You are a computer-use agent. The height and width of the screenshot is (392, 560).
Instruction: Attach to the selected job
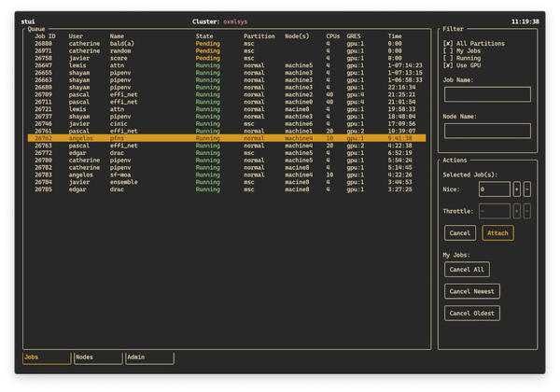click(x=497, y=232)
